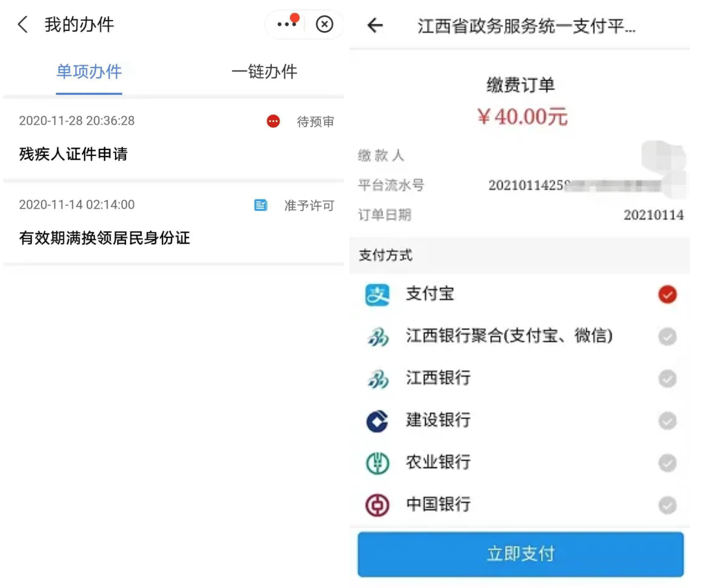The height and width of the screenshot is (588, 703).
Task: Tap the 农业银行 label
Action: click(x=438, y=463)
